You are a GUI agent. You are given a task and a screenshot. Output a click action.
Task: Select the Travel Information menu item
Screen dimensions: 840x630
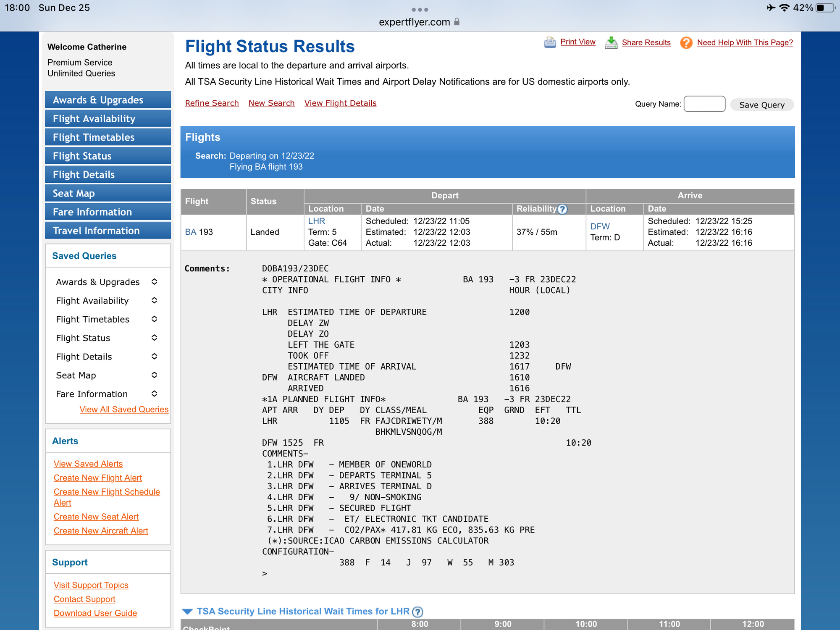[108, 231]
